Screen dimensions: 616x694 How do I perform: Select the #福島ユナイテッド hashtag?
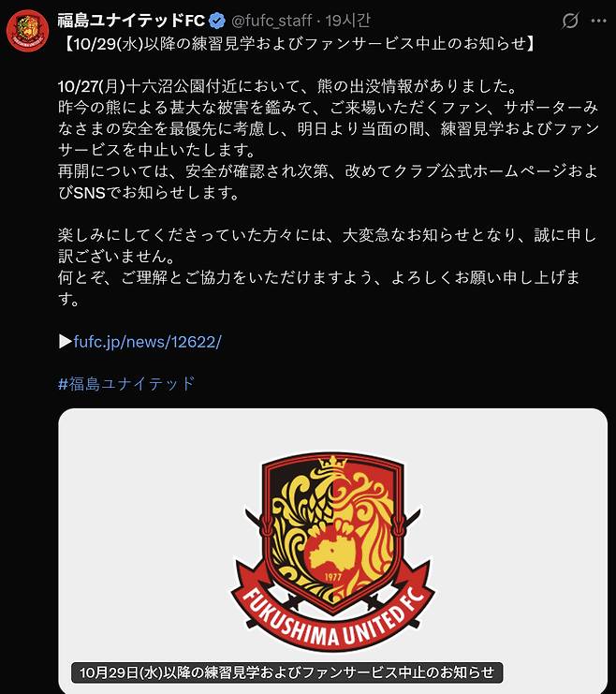126,383
